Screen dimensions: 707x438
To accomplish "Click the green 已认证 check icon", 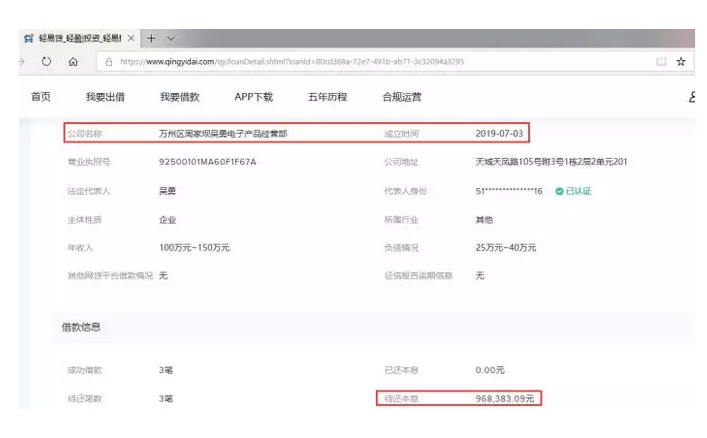I will [559, 191].
